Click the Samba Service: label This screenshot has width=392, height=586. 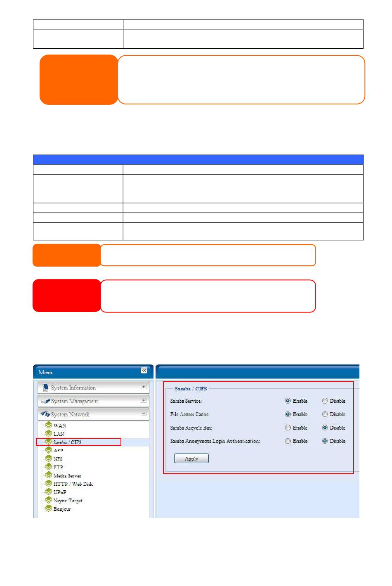tap(186, 401)
